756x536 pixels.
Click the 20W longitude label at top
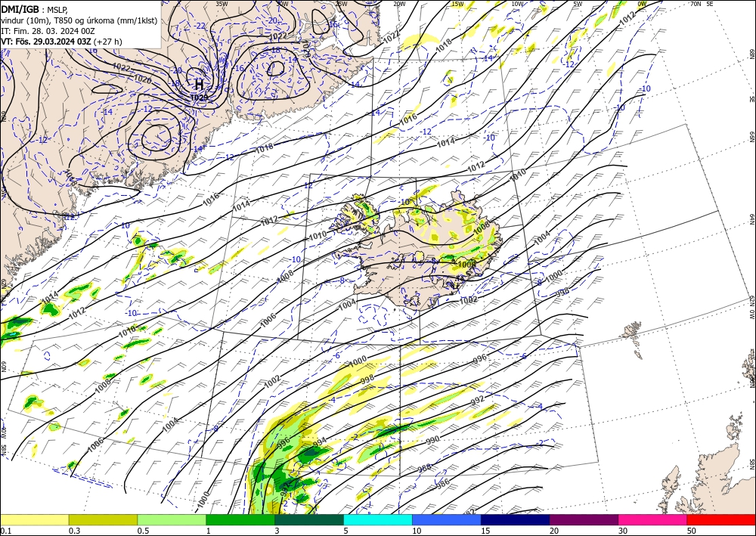point(398,4)
